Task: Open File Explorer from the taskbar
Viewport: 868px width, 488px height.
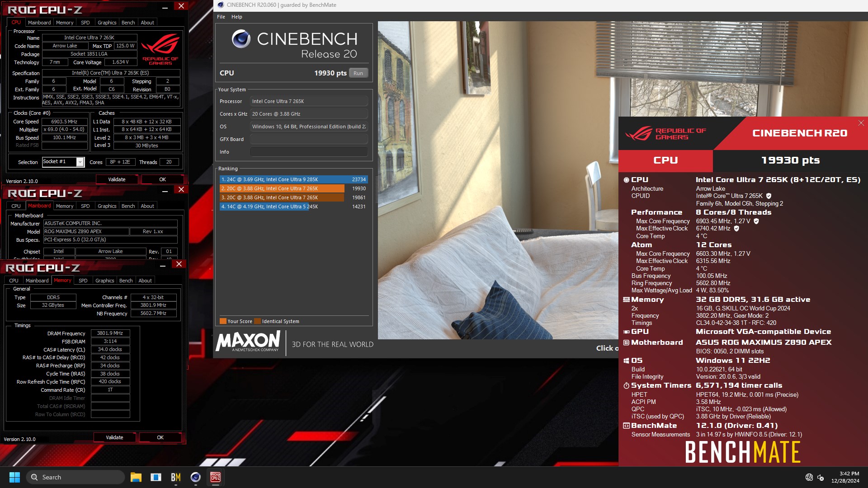Action: click(x=136, y=477)
